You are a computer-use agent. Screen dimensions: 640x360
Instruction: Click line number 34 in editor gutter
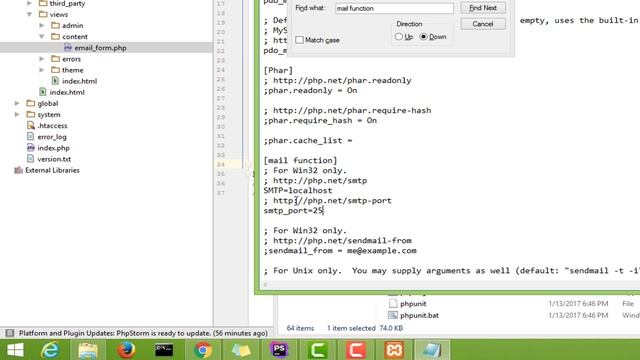point(221,164)
